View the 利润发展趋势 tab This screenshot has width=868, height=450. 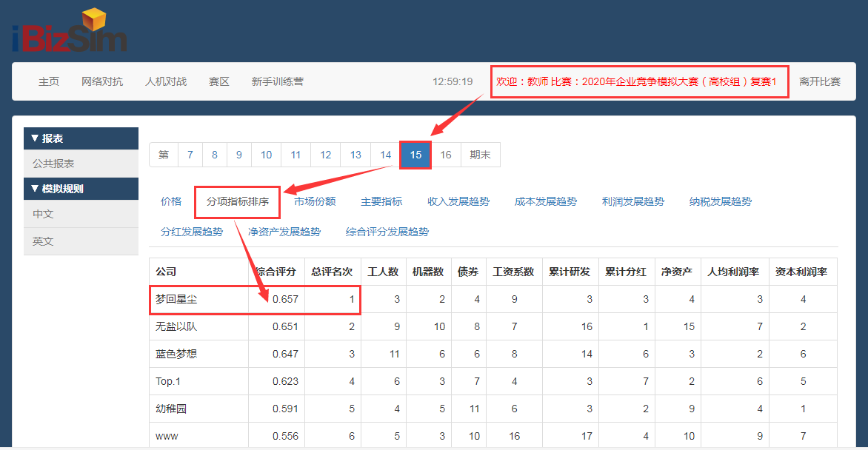tap(632, 201)
